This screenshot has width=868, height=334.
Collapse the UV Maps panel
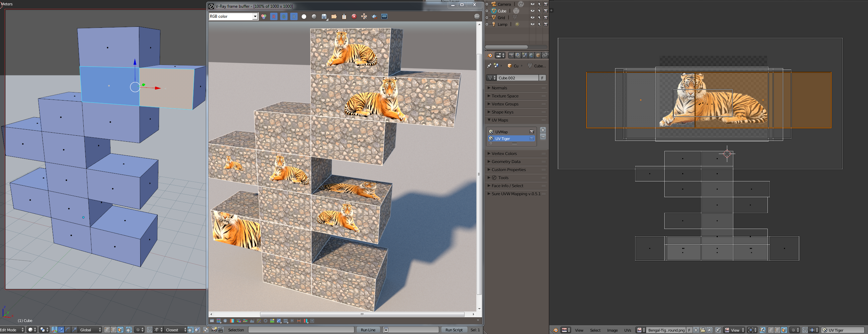click(x=516, y=120)
